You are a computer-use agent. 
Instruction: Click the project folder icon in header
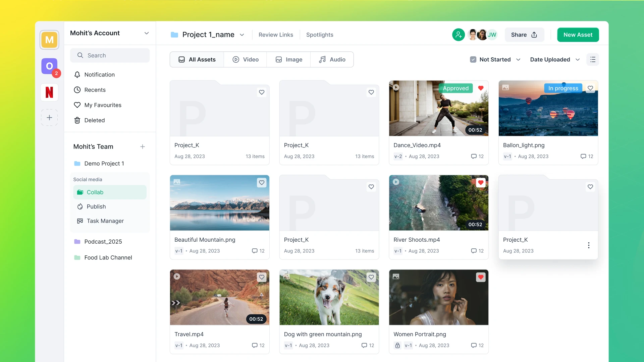coord(174,35)
